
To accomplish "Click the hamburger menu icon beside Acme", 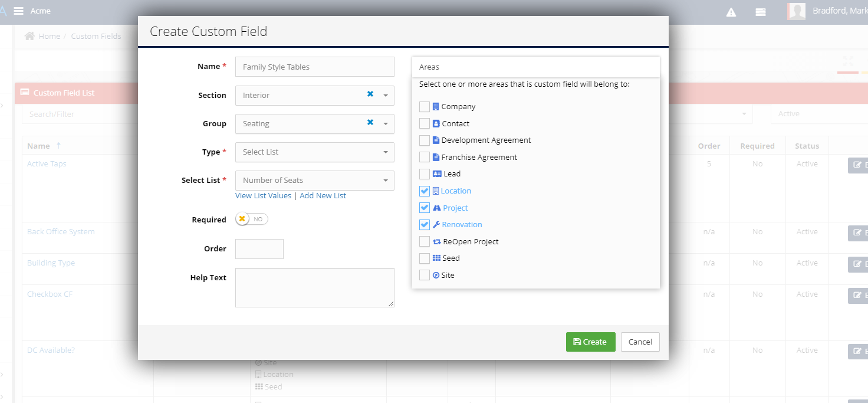I will point(19,11).
